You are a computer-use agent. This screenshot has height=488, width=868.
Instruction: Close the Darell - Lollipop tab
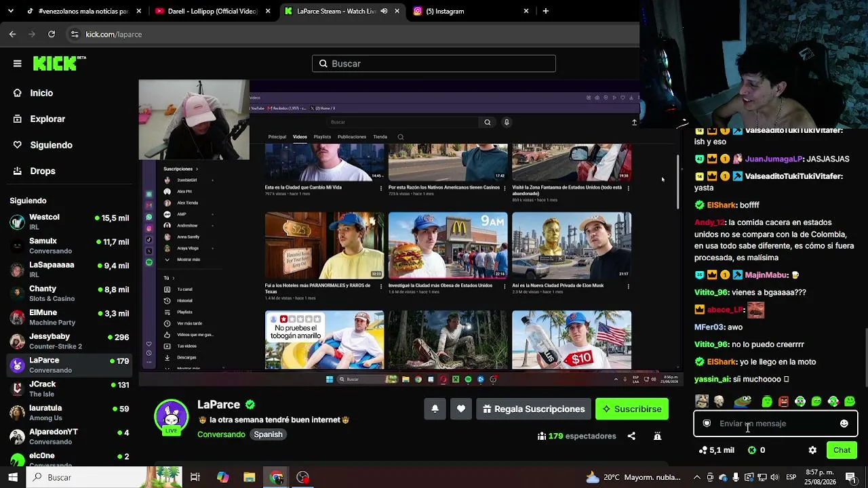click(268, 11)
